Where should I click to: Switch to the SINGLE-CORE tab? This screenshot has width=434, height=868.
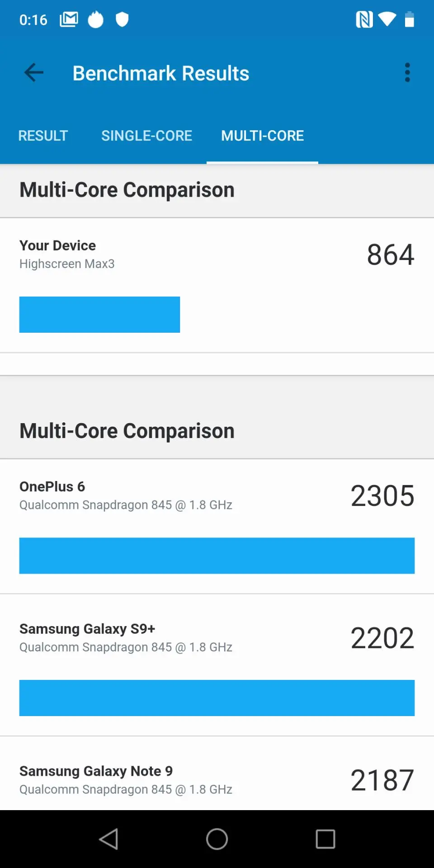pos(146,136)
